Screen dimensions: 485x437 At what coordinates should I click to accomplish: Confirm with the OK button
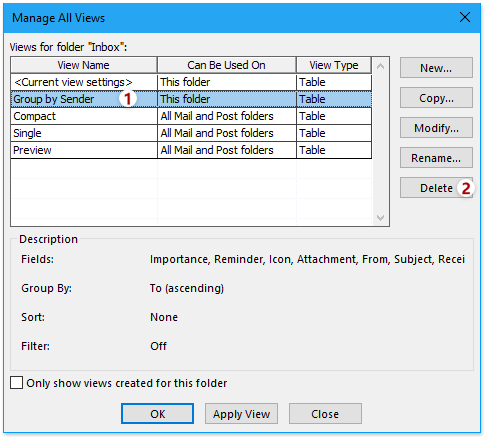157,414
